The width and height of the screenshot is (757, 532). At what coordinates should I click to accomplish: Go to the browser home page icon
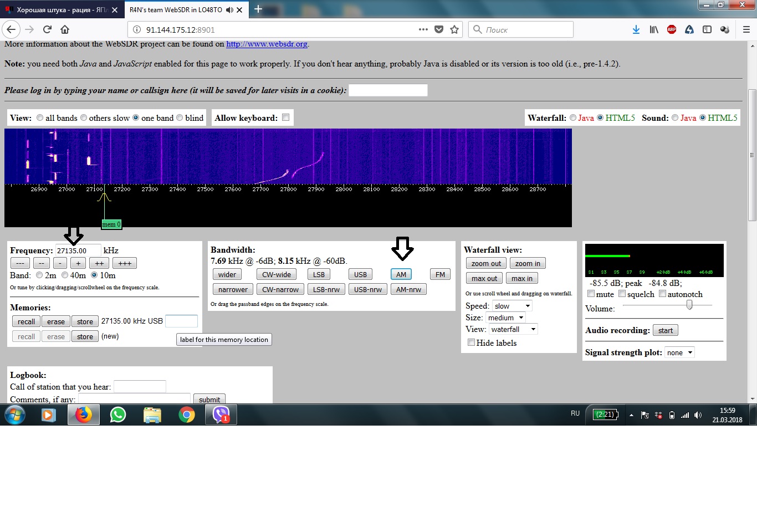coord(65,29)
